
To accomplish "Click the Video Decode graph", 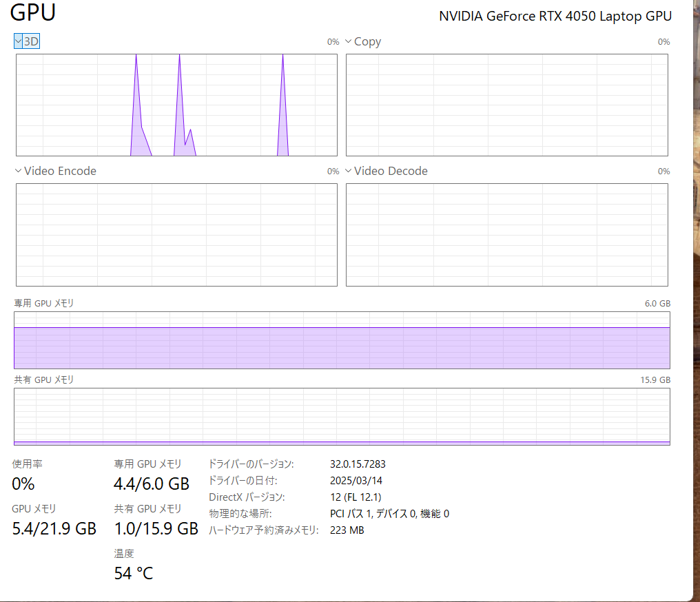I will coord(506,235).
